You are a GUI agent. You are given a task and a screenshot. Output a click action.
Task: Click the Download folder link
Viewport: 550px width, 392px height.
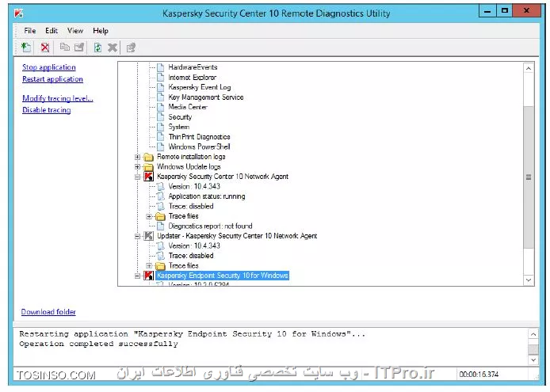[48, 312]
